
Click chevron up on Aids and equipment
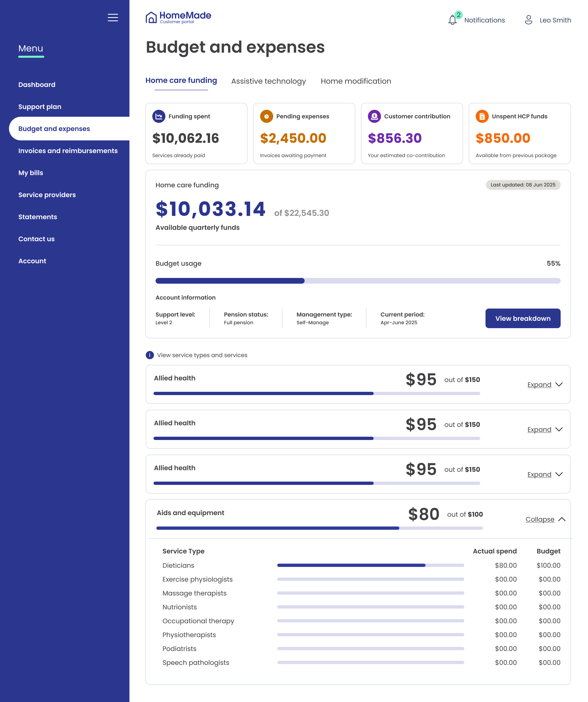562,519
